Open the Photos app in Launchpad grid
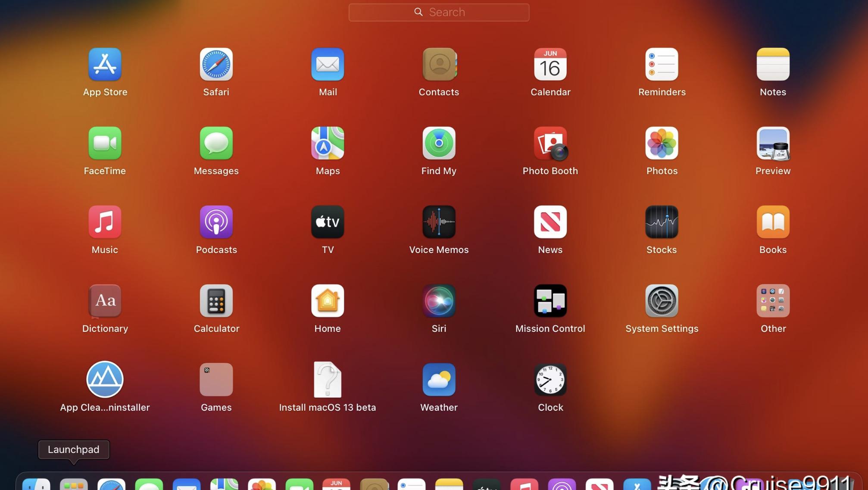This screenshot has width=868, height=490. tap(662, 143)
